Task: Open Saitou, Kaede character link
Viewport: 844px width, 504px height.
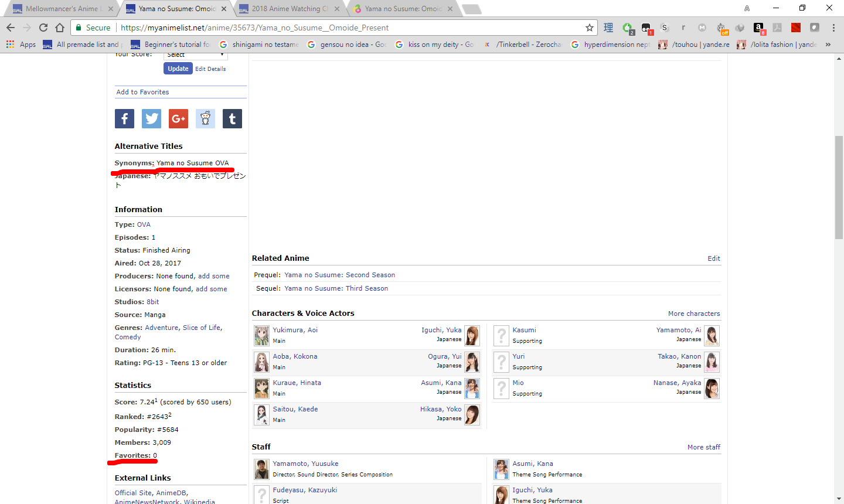Action: click(295, 409)
